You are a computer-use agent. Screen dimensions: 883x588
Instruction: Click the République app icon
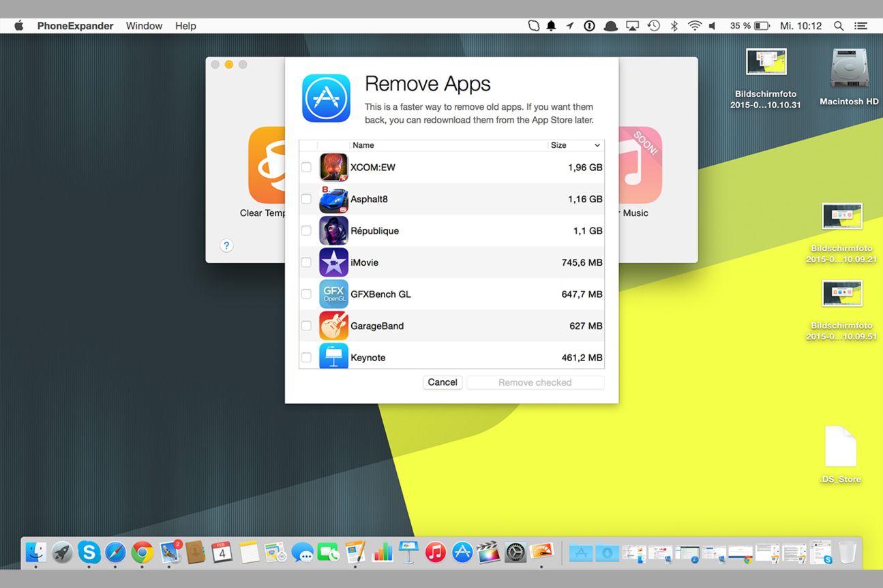click(x=333, y=231)
